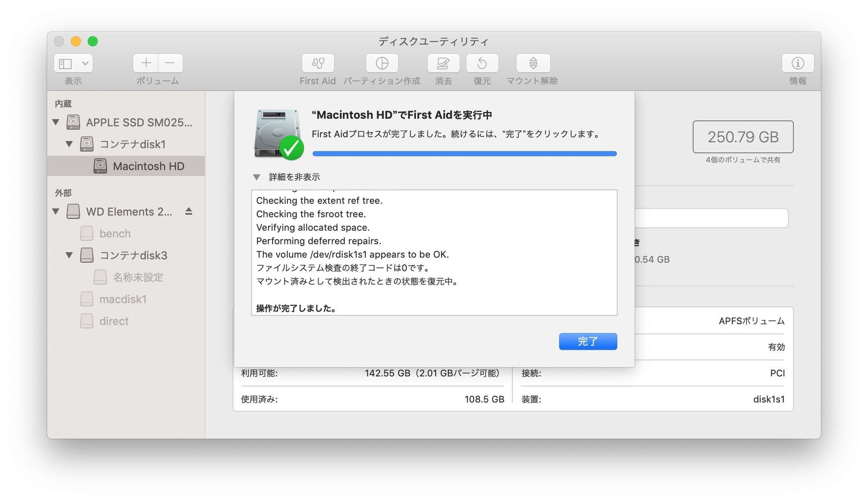Select the Macintosh HD volume icon
This screenshot has height=501, width=868.
pos(100,166)
